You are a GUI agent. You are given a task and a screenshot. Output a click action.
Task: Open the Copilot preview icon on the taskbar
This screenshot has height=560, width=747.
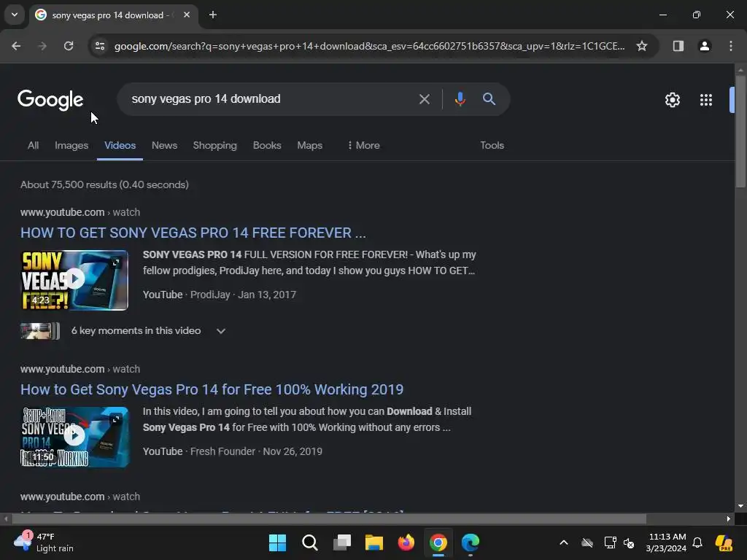724,542
